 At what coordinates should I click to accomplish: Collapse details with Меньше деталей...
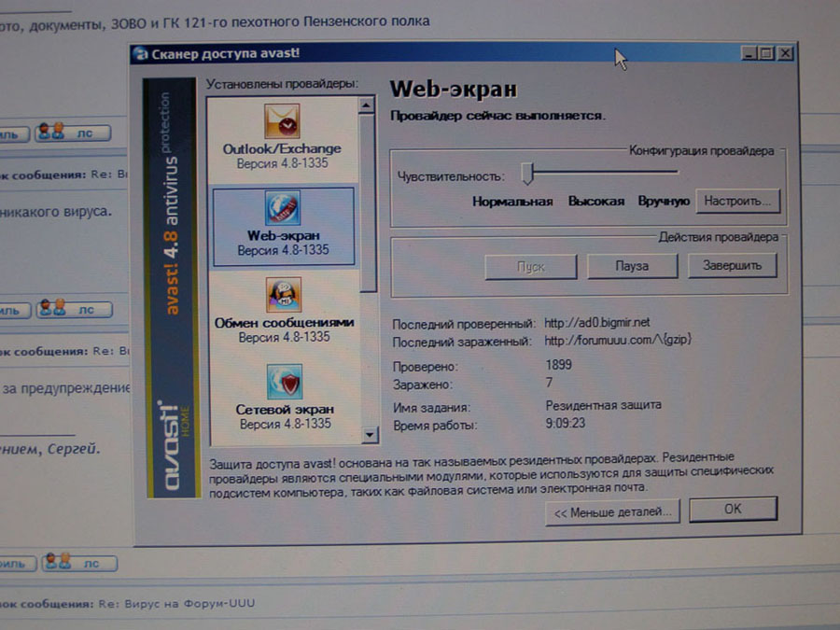point(612,511)
